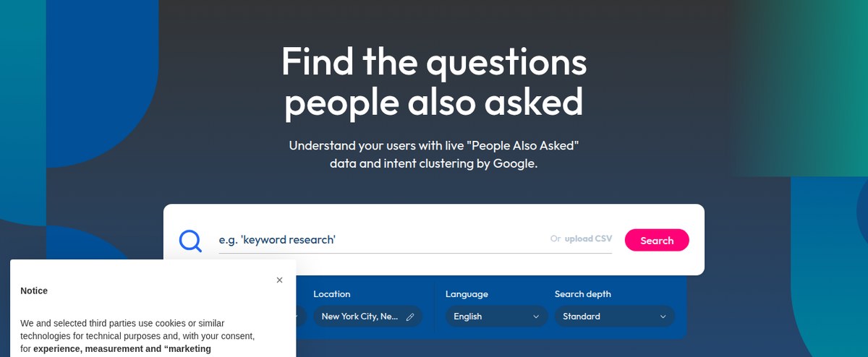
Task: Open the partly hidden dropdown left of Location
Action: tap(301, 317)
